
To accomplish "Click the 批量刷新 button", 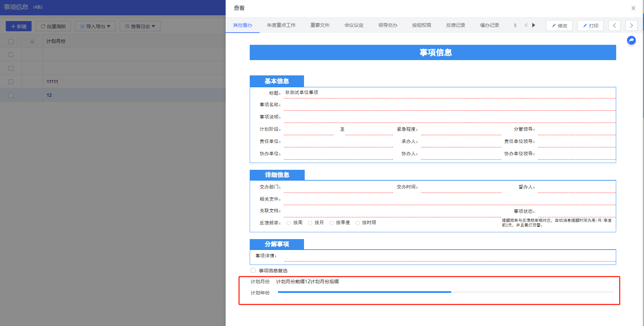I will tap(53, 26).
